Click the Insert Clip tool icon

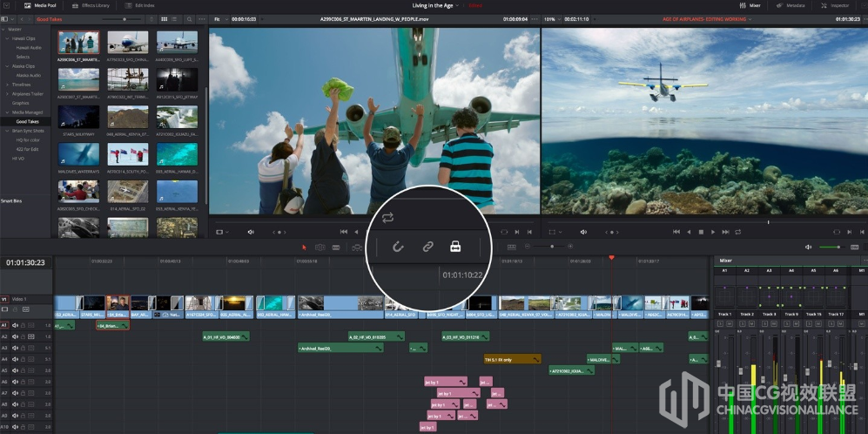click(x=357, y=248)
